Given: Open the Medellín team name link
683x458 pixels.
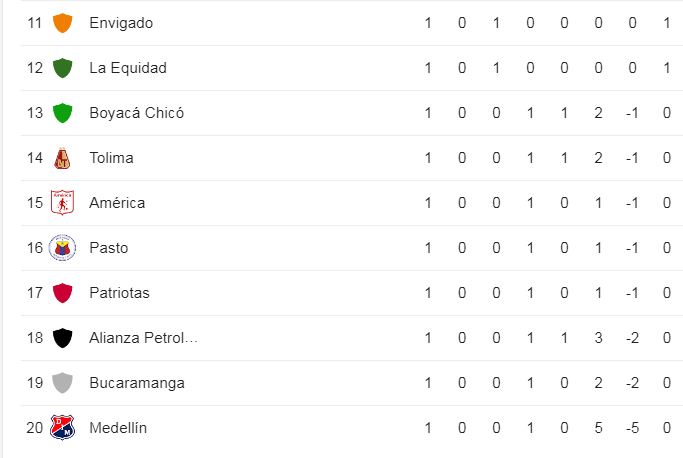Looking at the screenshot, I should (x=118, y=428).
